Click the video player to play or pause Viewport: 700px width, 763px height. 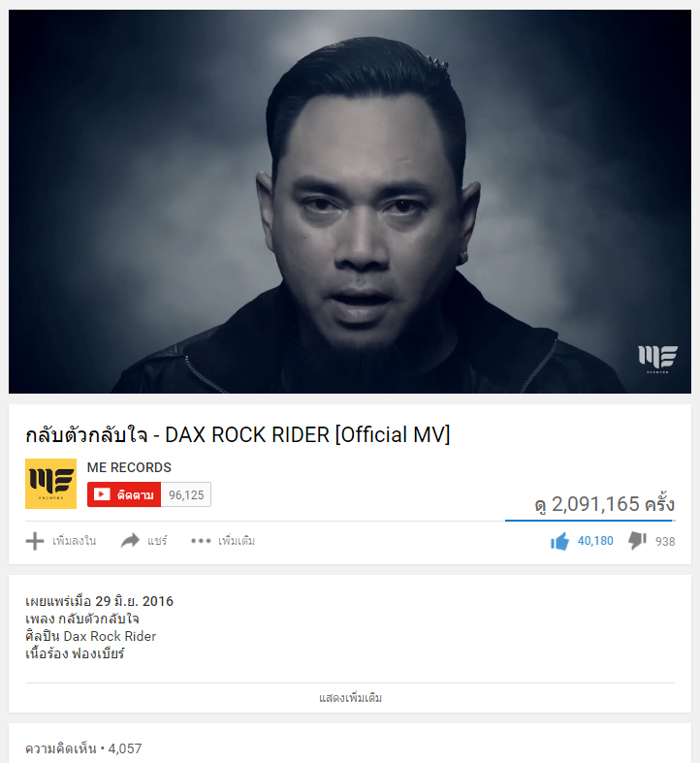tap(350, 202)
